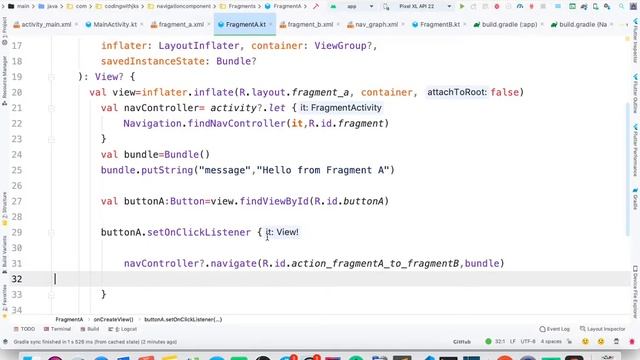
Task: Click the hammer Make Project icon
Action: point(316,7)
